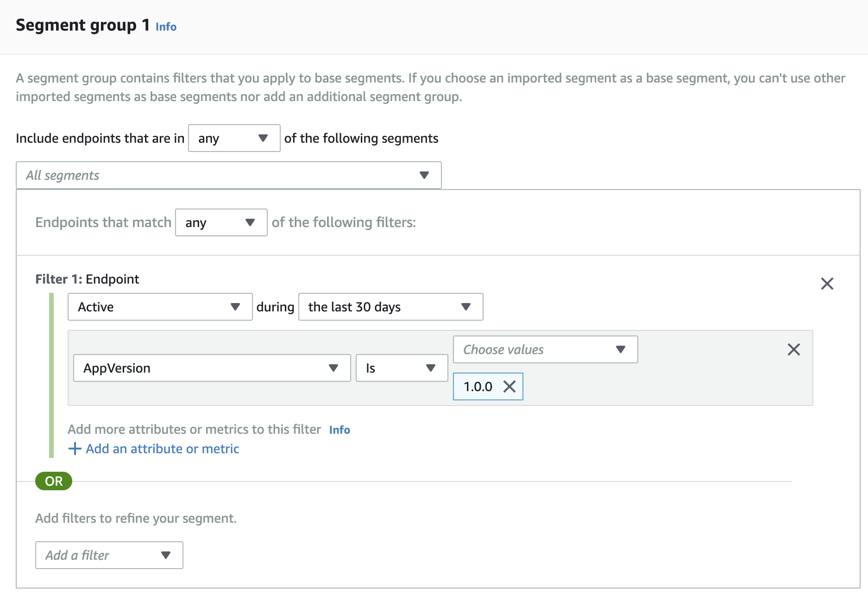Remove the 1.0.0 value tag
Screen dimensions: 868x595
[509, 386]
